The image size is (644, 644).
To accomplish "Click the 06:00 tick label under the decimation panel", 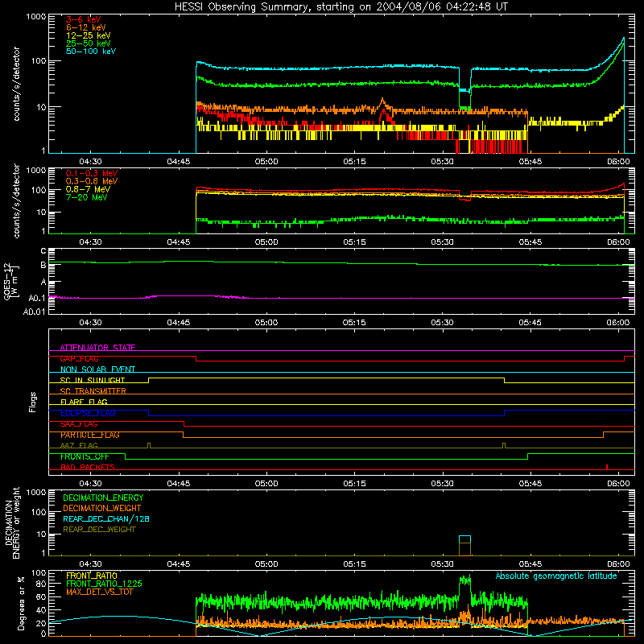I will click(x=618, y=564).
